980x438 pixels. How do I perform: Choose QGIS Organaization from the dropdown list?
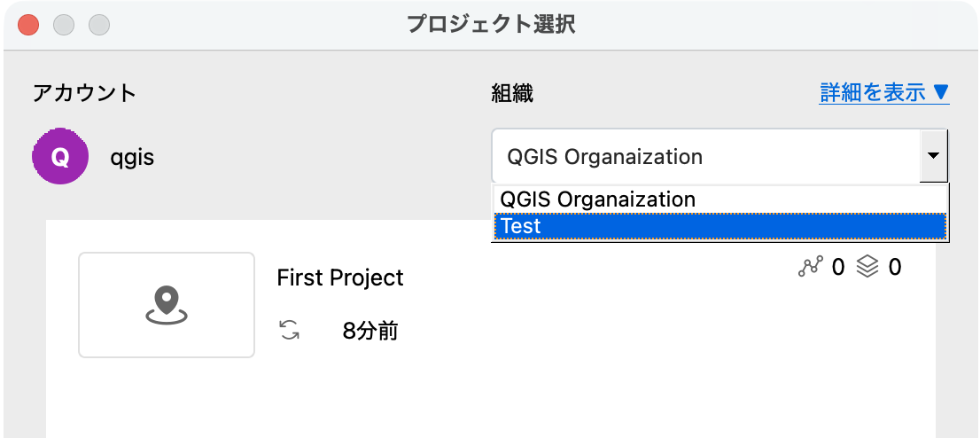point(598,199)
